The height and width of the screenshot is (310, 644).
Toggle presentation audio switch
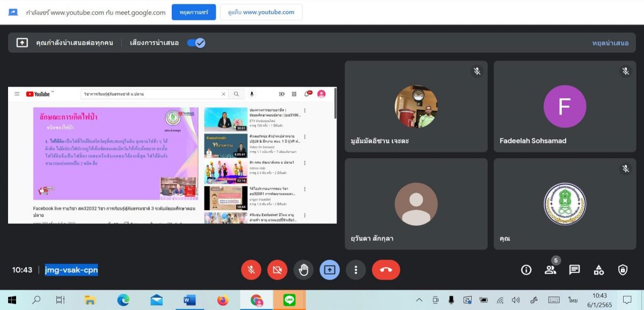coord(196,43)
